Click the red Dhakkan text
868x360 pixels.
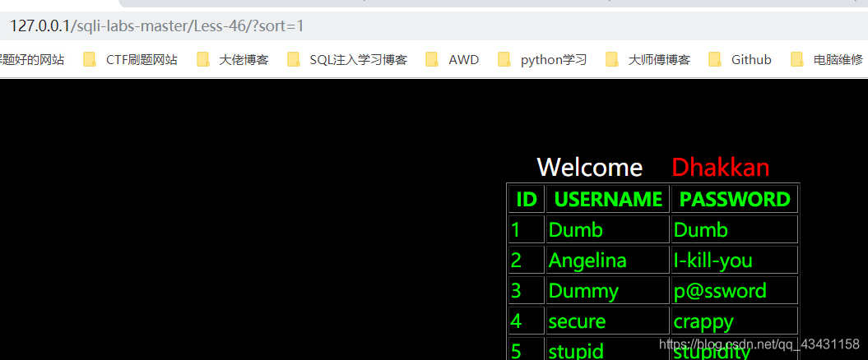click(720, 167)
